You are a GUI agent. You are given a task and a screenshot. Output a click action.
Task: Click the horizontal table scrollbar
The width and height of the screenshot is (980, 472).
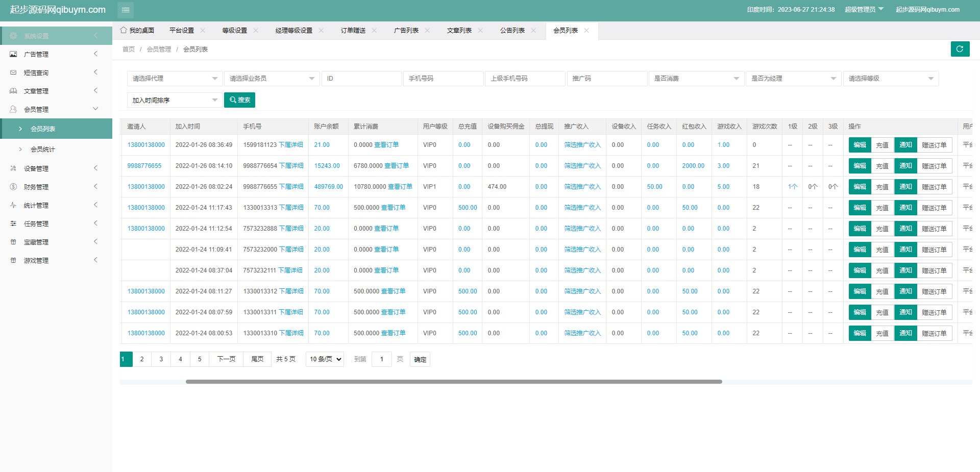point(453,382)
